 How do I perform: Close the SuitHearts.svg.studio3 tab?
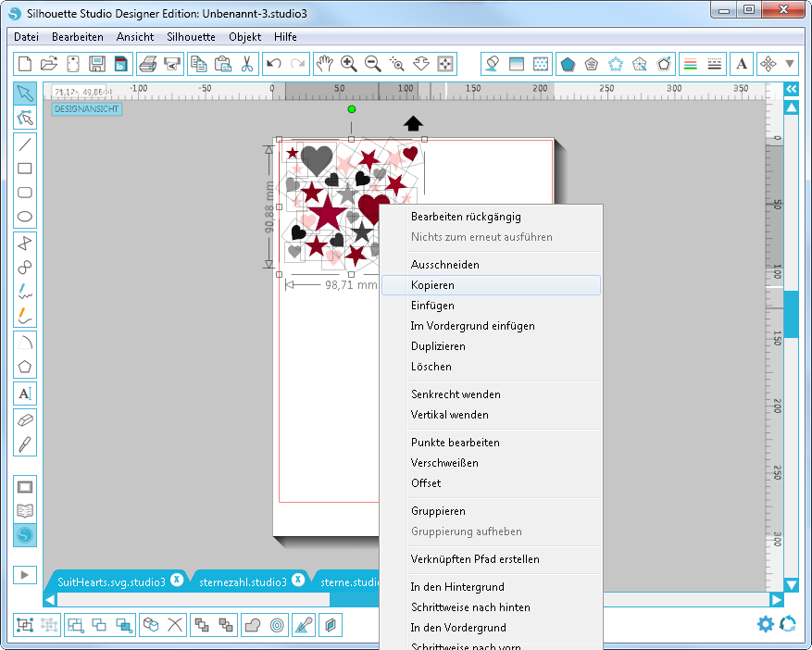(177, 581)
